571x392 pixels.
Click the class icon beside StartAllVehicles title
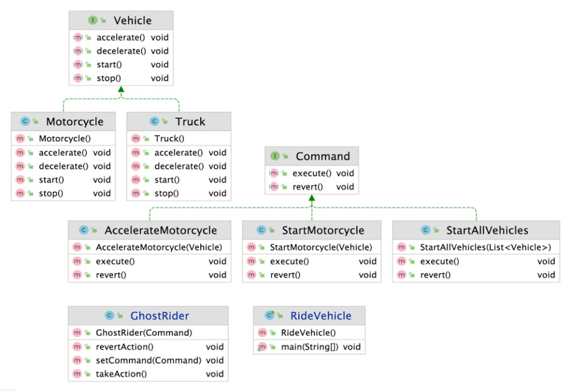coord(425,230)
